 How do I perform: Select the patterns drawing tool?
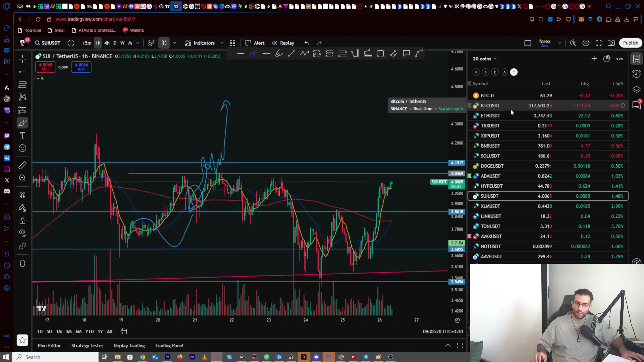(22, 97)
